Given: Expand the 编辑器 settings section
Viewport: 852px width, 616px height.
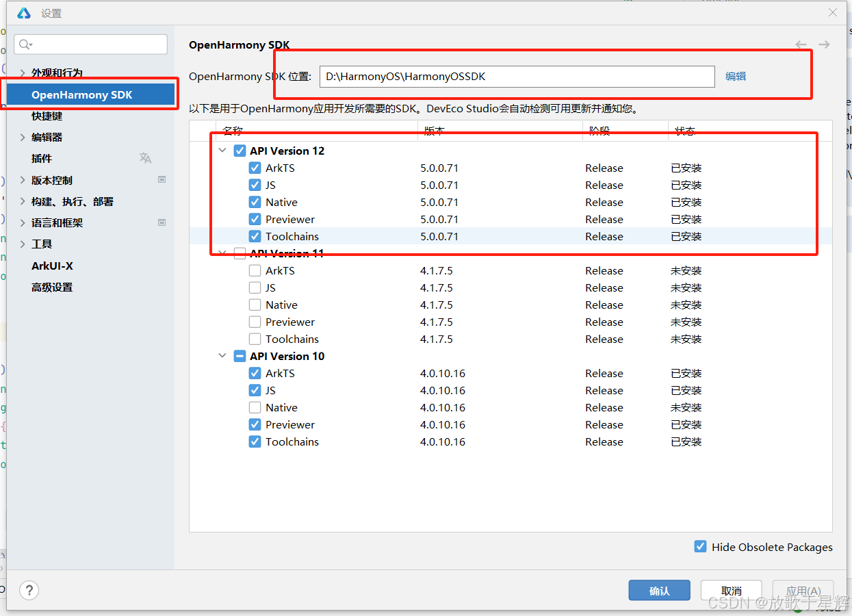Looking at the screenshot, I should coord(23,137).
